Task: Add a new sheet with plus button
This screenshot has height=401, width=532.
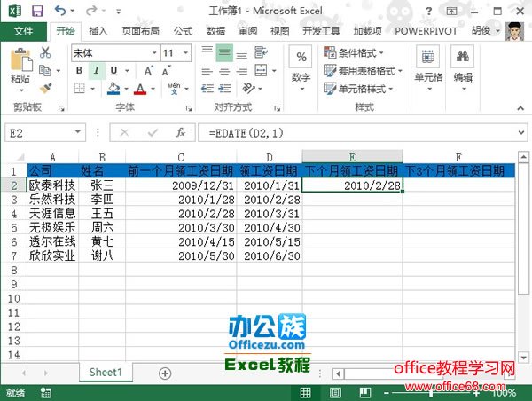Action: pyautogui.click(x=165, y=373)
